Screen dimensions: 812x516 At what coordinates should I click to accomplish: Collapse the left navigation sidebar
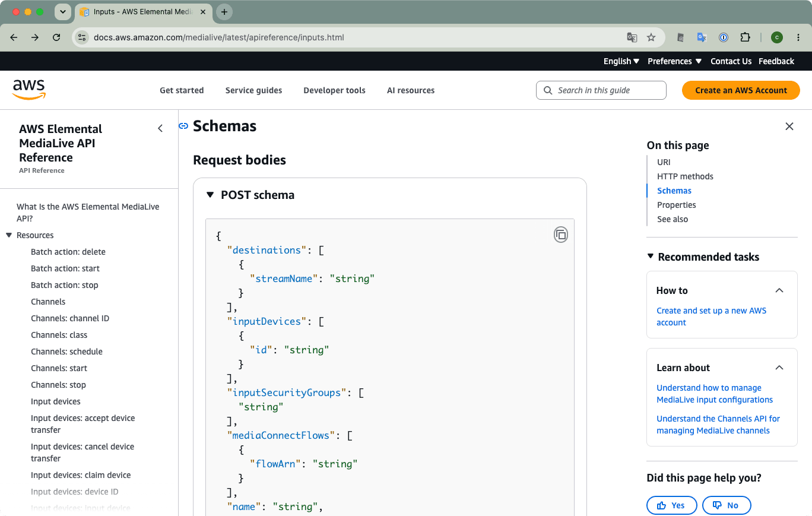tap(160, 128)
